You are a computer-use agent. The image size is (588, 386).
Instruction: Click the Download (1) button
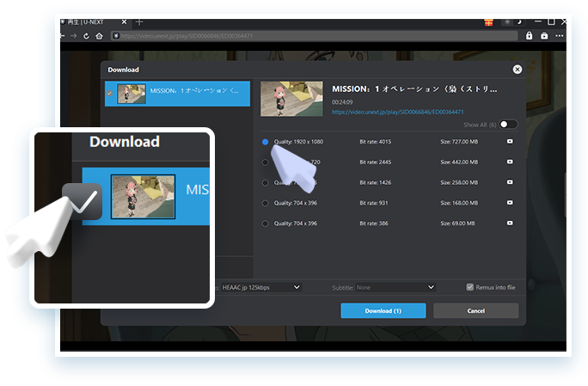(383, 310)
